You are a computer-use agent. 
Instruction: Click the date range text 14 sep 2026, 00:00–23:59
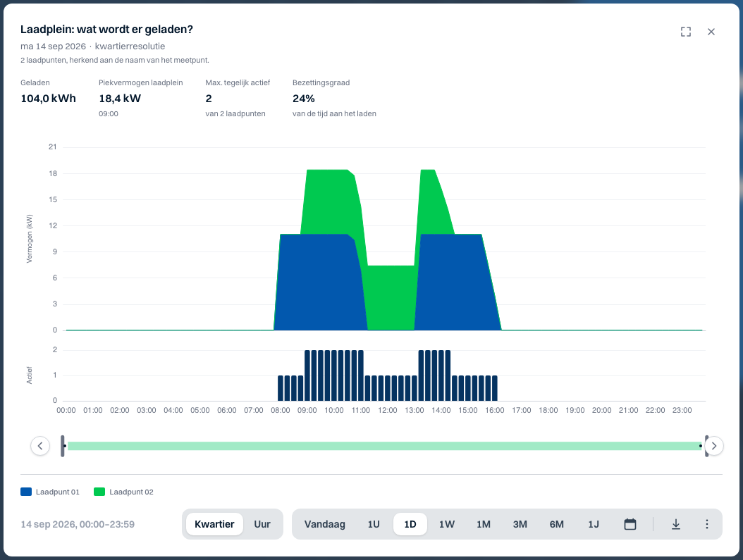click(78, 524)
